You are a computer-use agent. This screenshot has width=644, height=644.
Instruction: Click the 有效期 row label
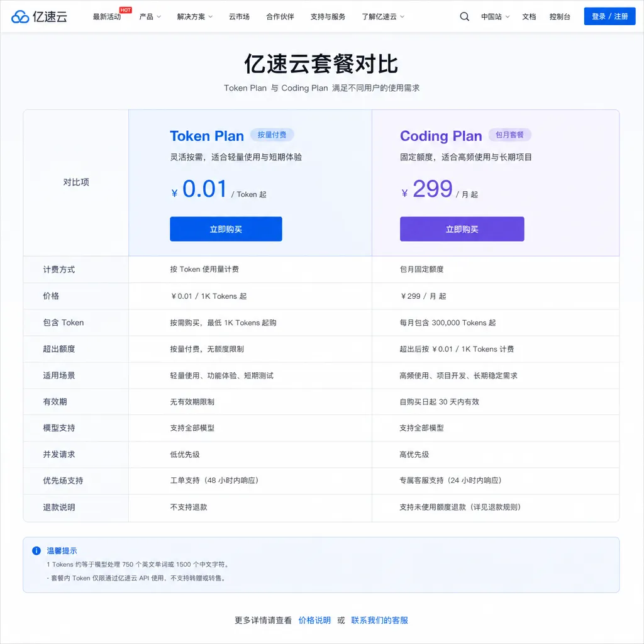[x=55, y=402]
